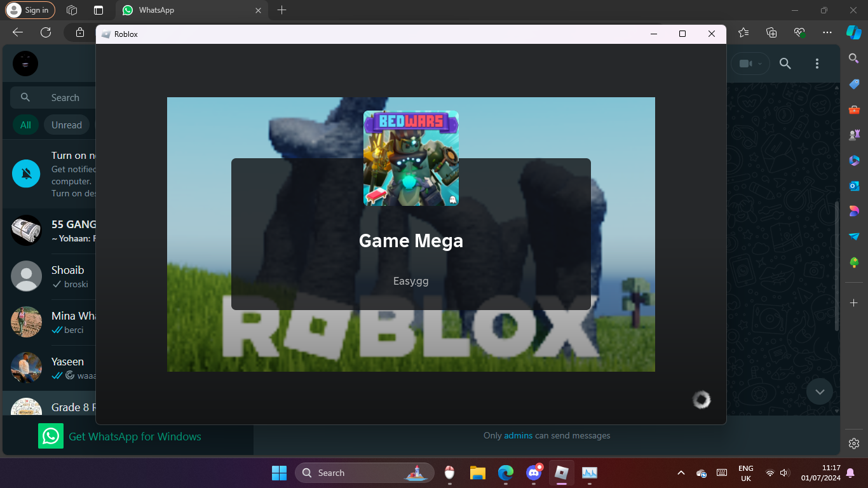Screen dimensions: 868x488
Task: Open the Designer icon in Edge sidebar
Action: coord(854,211)
